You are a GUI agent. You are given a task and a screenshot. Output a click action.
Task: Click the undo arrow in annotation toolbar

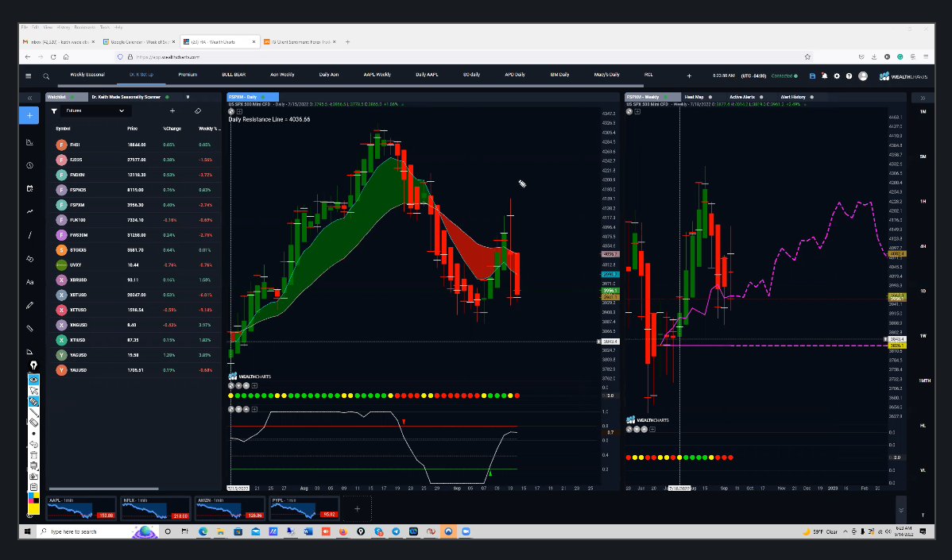pos(34,444)
